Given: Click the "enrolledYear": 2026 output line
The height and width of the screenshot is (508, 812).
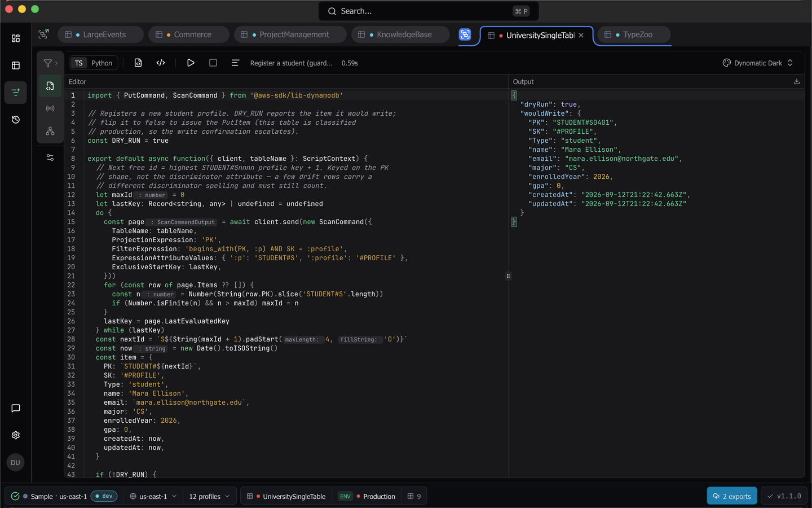Looking at the screenshot, I should coord(570,177).
